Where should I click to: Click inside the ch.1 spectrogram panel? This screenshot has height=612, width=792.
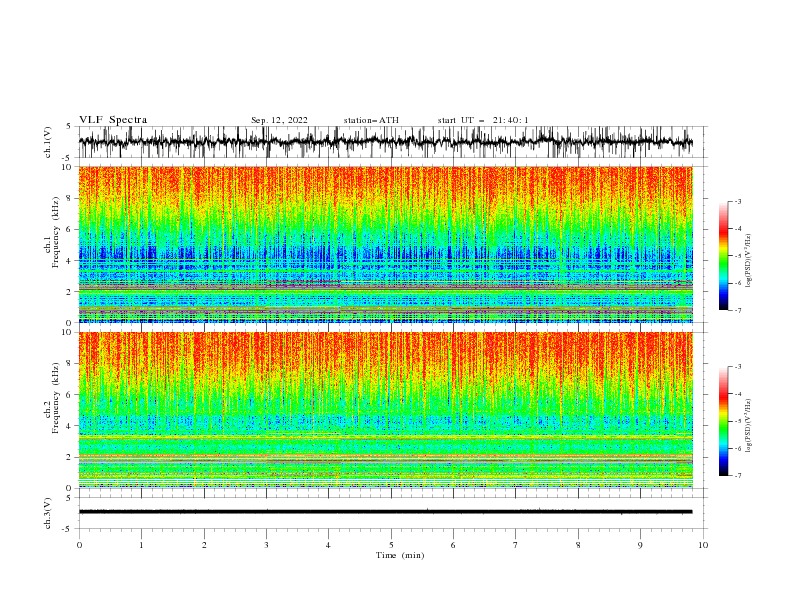coord(385,244)
